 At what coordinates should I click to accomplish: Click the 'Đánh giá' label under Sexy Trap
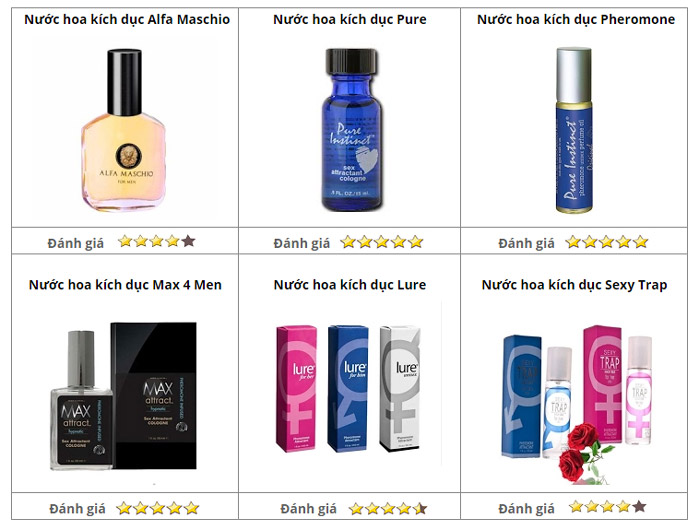[526, 509]
